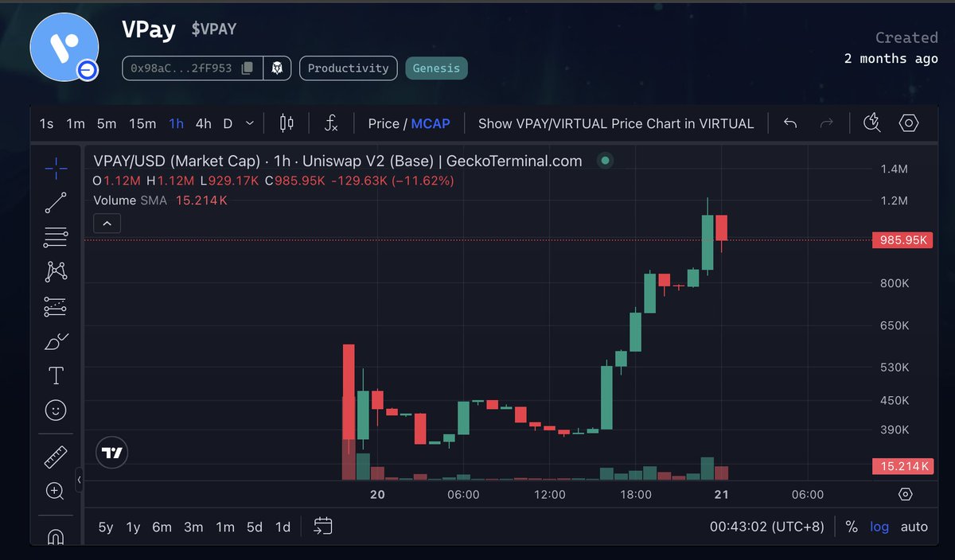Select the 4h timeframe
Image resolution: width=955 pixels, height=560 pixels.
204,123
